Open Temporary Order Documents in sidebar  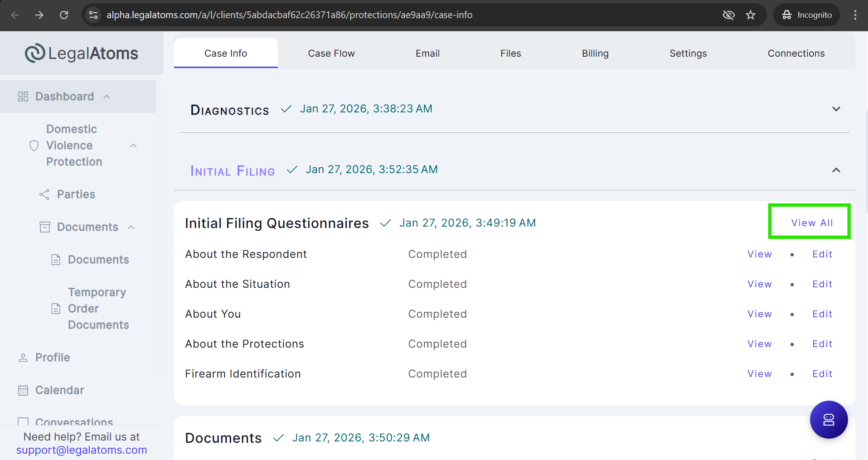click(x=98, y=309)
